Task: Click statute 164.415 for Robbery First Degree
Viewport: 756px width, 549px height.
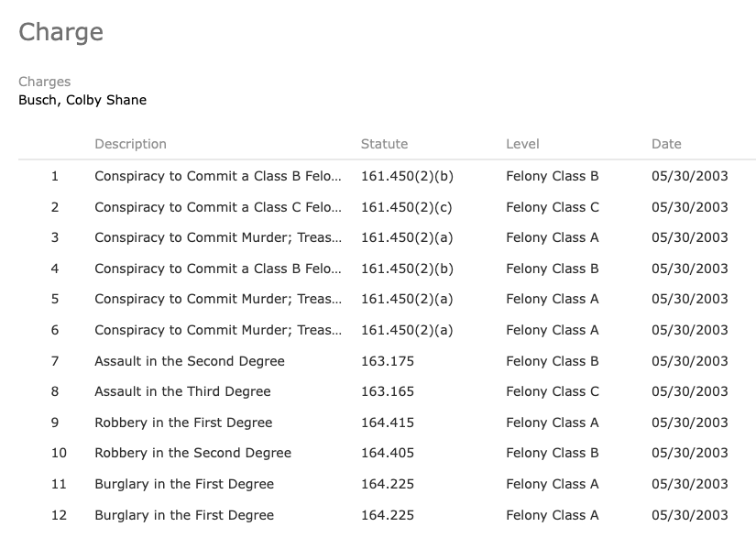Action: click(388, 423)
